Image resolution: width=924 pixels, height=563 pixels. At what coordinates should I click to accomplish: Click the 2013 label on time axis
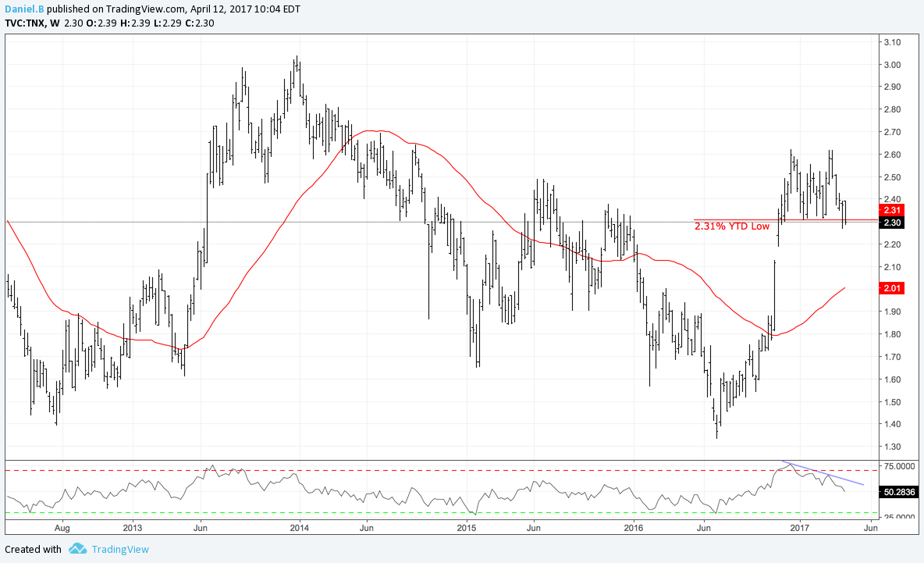tap(133, 528)
